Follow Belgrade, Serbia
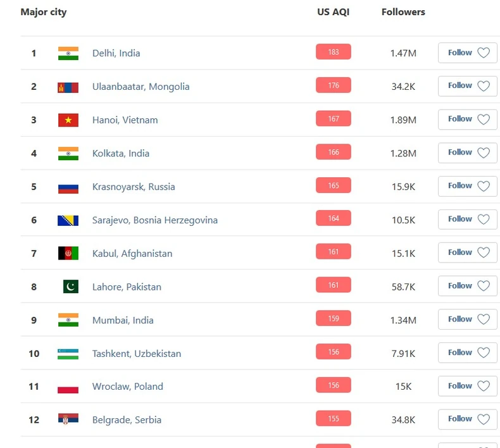This screenshot has width=500, height=448. 468,419
